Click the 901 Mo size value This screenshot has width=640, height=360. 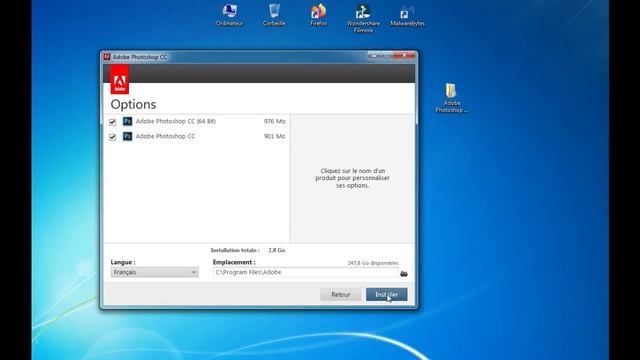coord(274,136)
